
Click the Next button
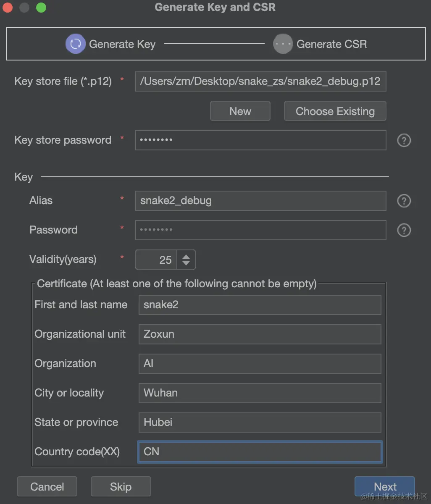click(x=385, y=486)
